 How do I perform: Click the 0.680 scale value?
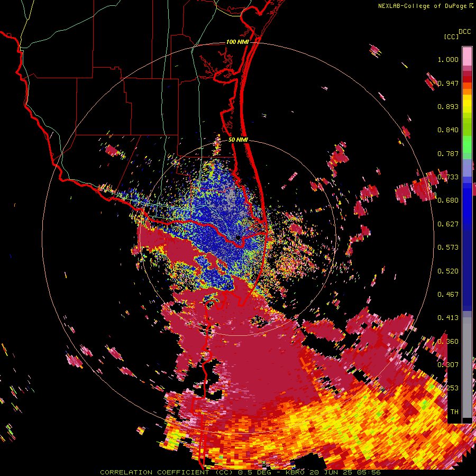tap(448, 200)
